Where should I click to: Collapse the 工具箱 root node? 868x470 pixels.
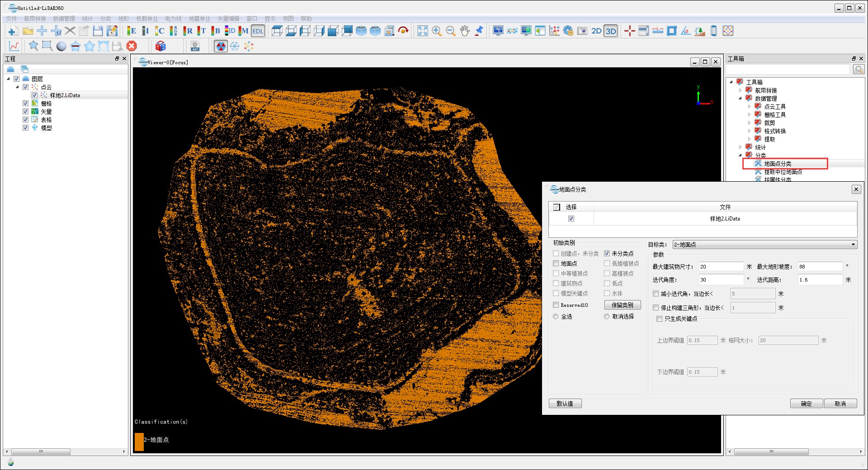point(731,82)
